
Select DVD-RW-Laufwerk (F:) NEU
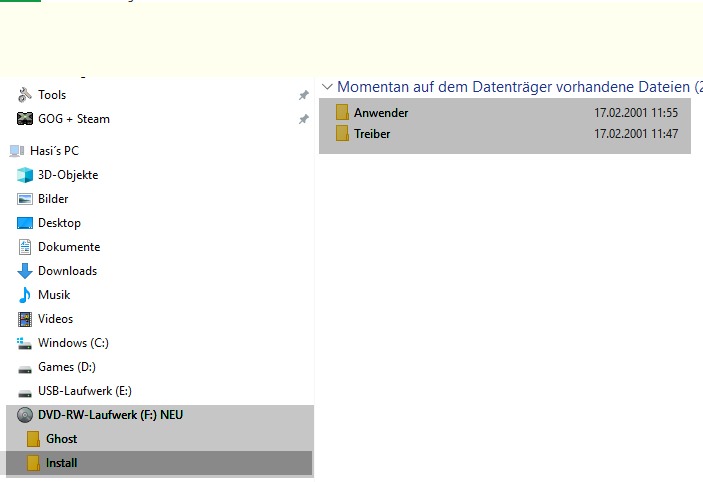coord(111,415)
